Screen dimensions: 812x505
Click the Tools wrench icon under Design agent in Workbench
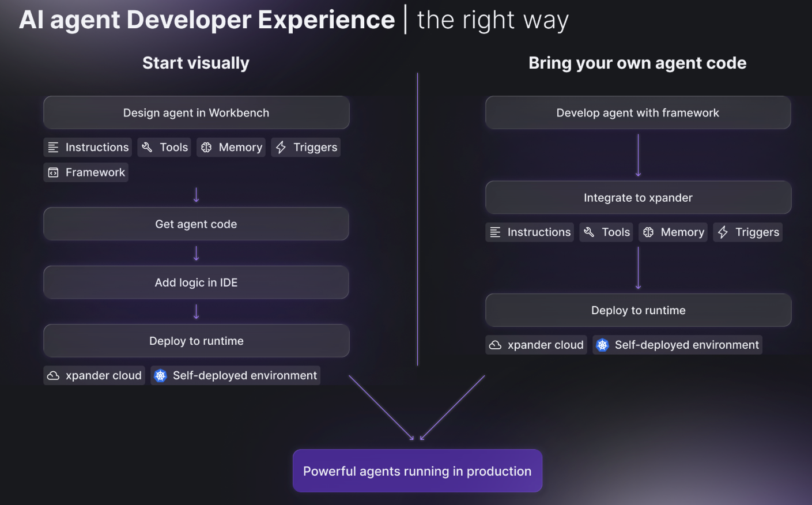tap(147, 148)
